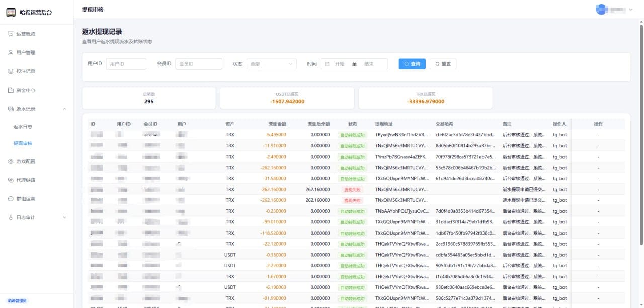644x308 pixels.
Task: Go to 资金中心 folder icon
Action: coord(11,90)
